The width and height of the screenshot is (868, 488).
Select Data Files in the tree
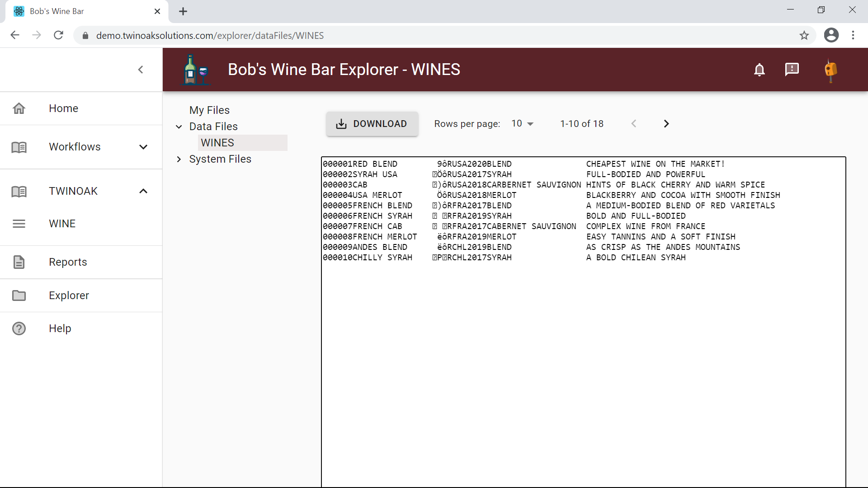click(x=213, y=127)
